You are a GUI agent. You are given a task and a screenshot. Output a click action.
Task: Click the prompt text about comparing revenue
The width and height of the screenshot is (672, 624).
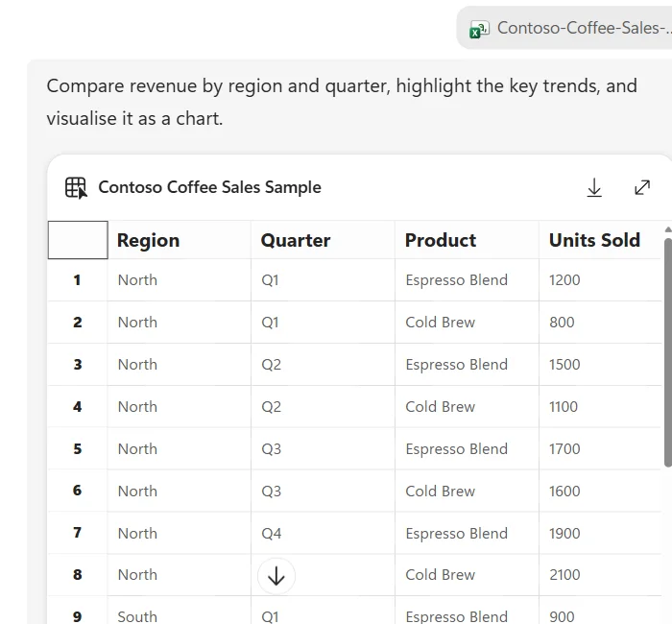tap(342, 102)
